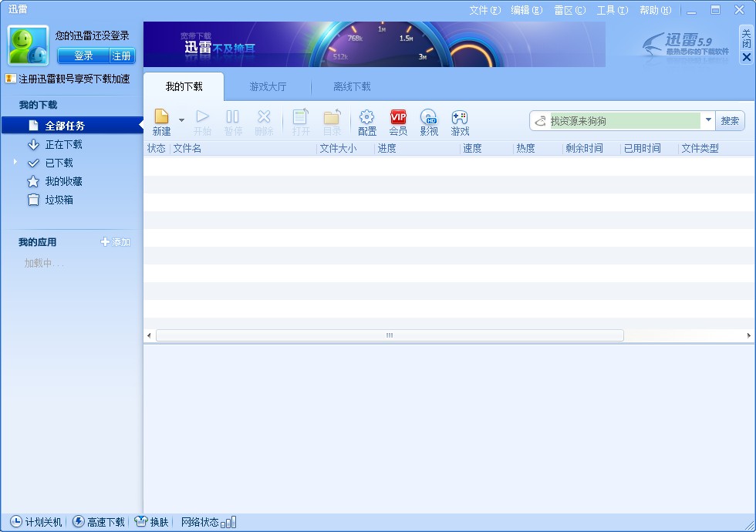Switch to the 游戏大厅 tab
Viewport: 756px width, 532px height.
click(267, 87)
